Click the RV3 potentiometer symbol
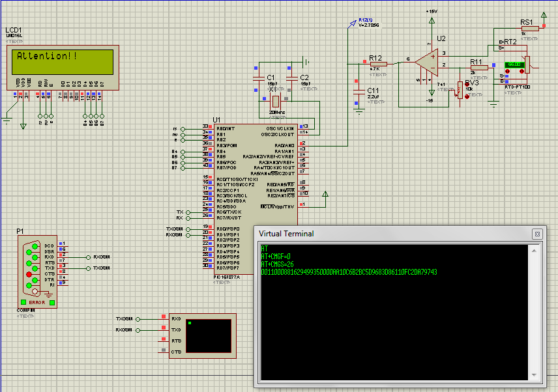558x392 pixels. (x=460, y=90)
